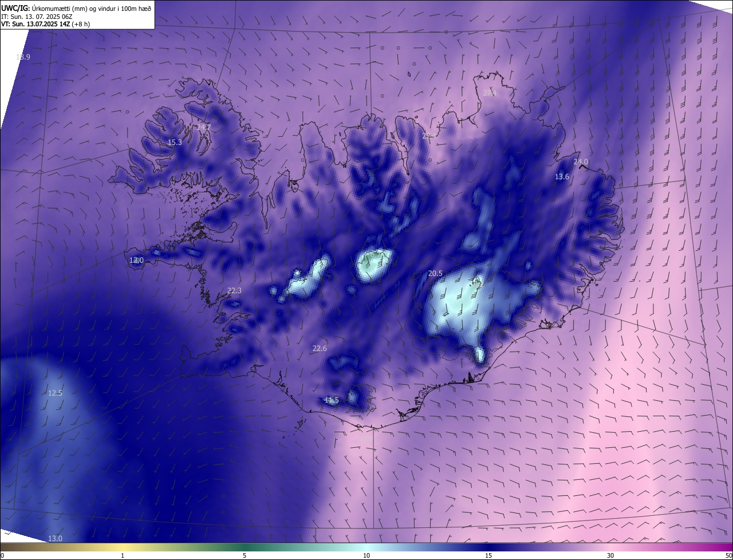Click the 10 tick on color scale
This screenshot has height=560, width=733.
366,555
